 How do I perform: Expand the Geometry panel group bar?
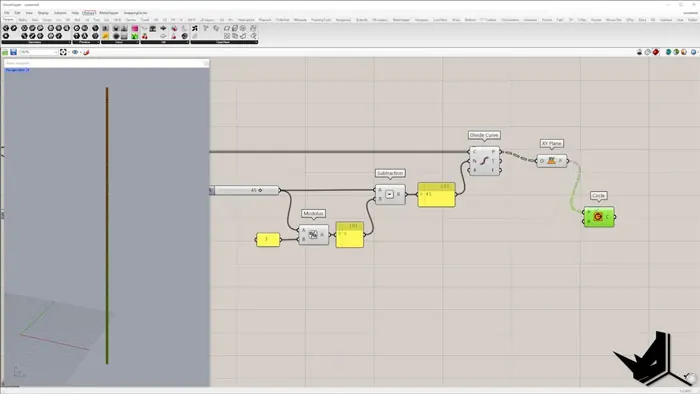point(36,42)
